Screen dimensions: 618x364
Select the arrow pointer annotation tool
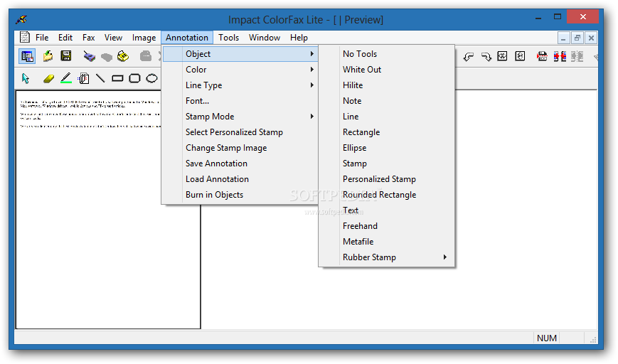click(x=26, y=78)
